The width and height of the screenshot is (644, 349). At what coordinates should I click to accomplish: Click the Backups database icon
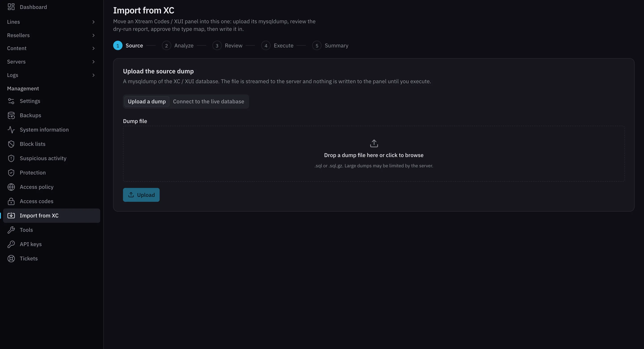[11, 115]
